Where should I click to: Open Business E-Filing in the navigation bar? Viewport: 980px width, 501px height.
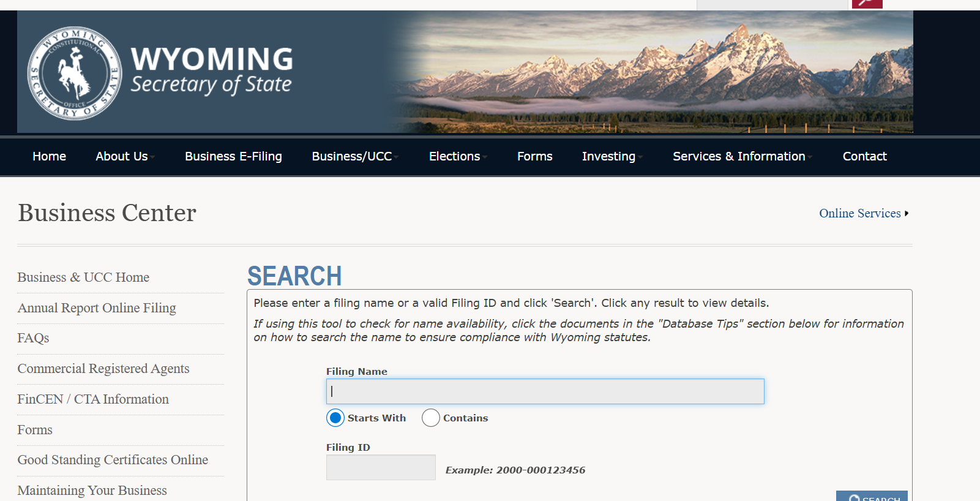click(x=233, y=156)
